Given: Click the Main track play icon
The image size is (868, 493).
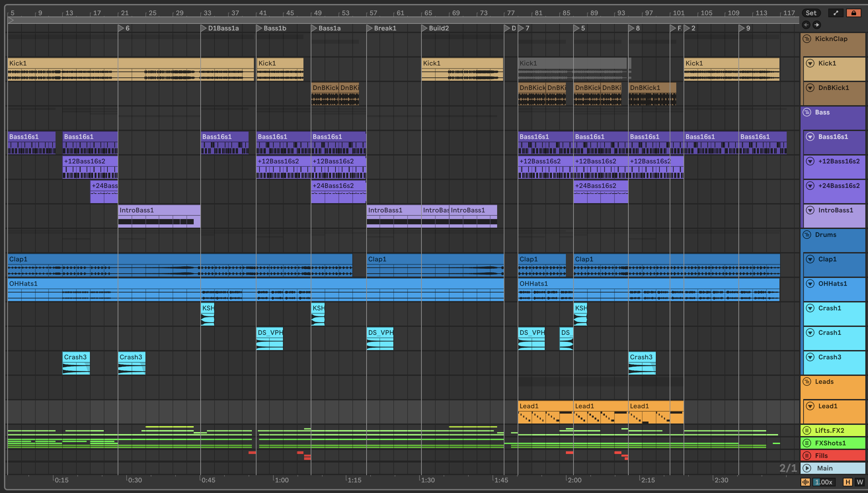Looking at the screenshot, I should [807, 468].
